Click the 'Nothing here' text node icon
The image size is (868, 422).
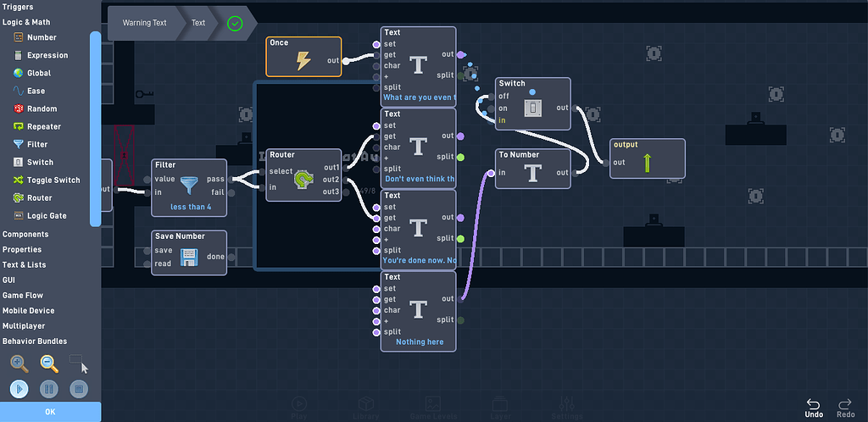click(419, 310)
